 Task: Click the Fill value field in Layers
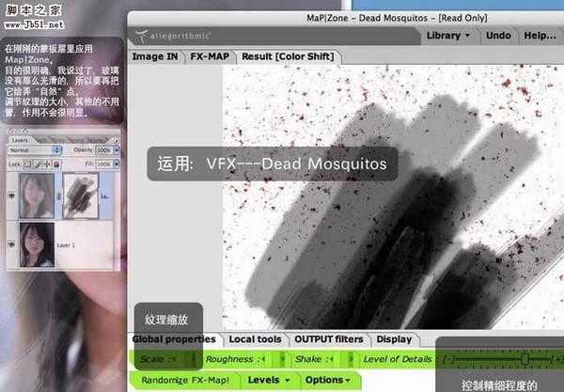[x=104, y=164]
